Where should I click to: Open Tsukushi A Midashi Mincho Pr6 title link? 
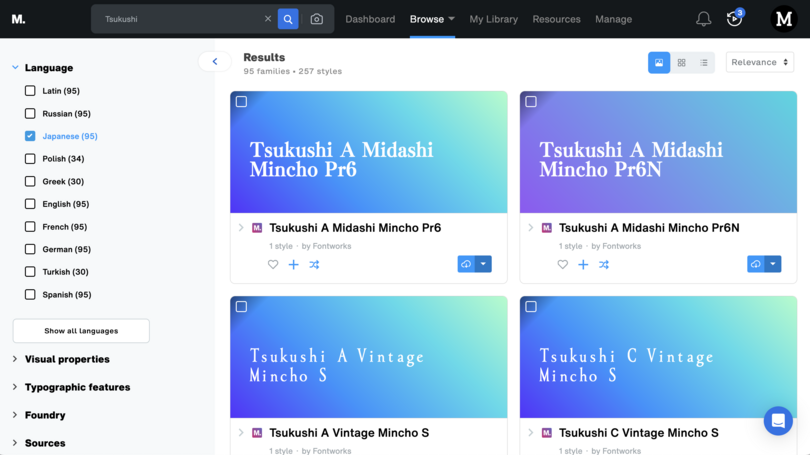[355, 228]
